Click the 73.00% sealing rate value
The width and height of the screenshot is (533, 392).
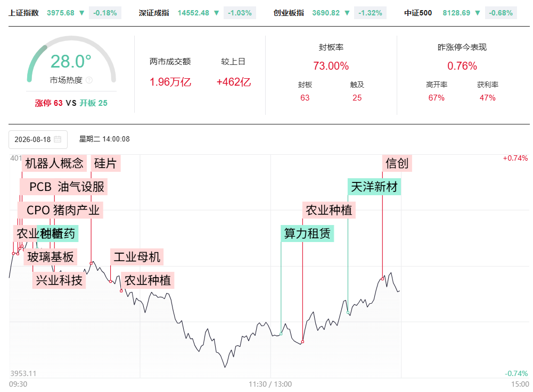(331, 66)
